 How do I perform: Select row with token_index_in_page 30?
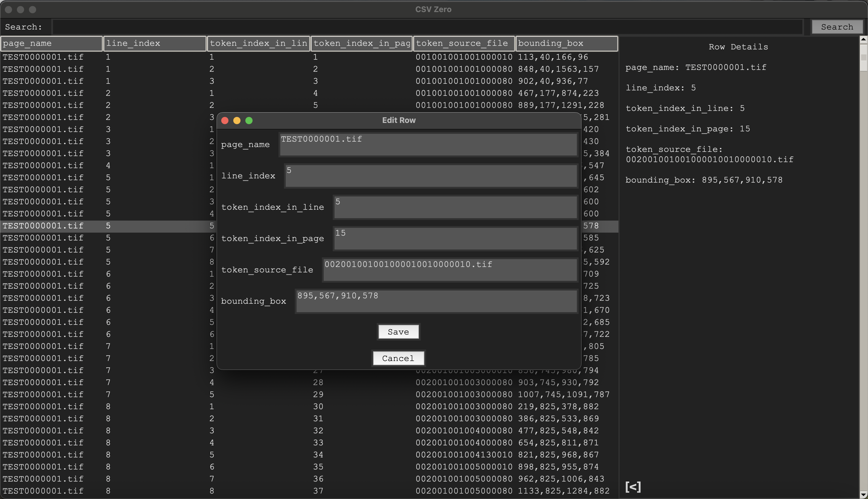click(309, 406)
